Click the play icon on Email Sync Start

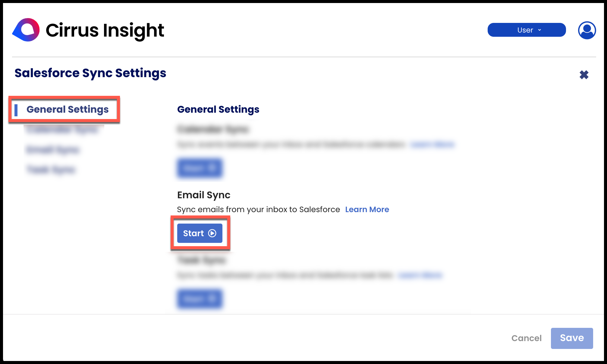pyautogui.click(x=212, y=233)
